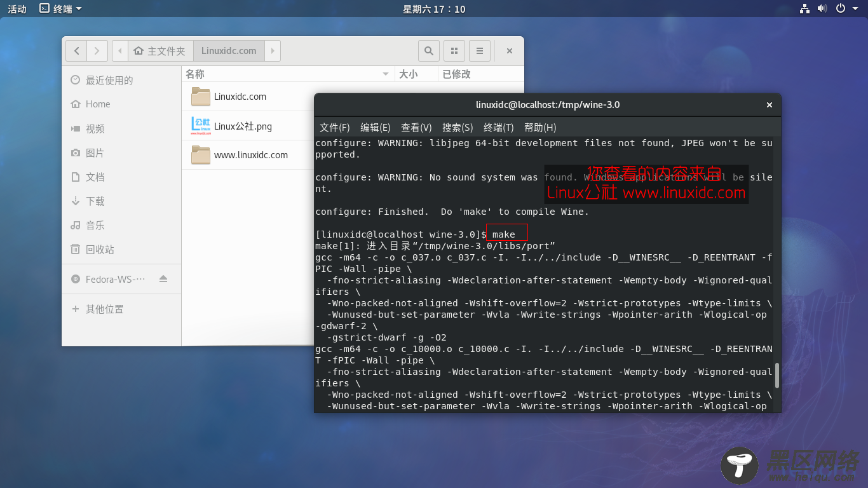Open Music (音乐) in sidebar
Screen dimensions: 868x488
click(121, 225)
